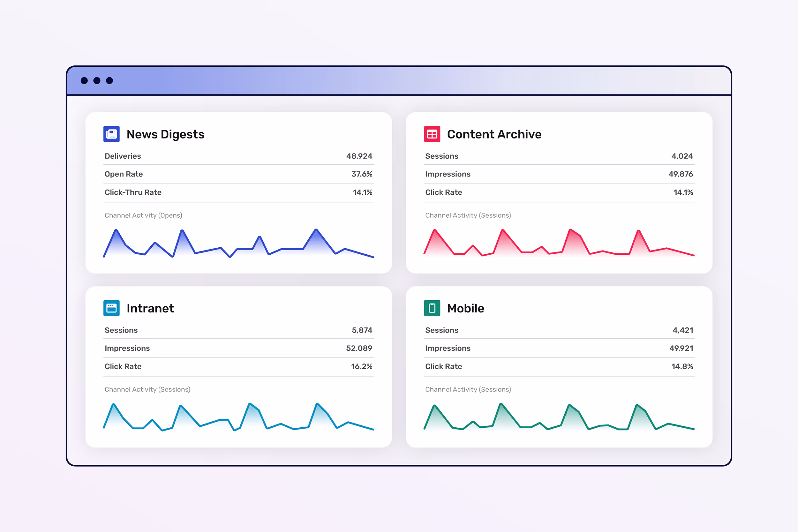The width and height of the screenshot is (798, 532).
Task: Click the middle window control dot
Action: tap(97, 80)
